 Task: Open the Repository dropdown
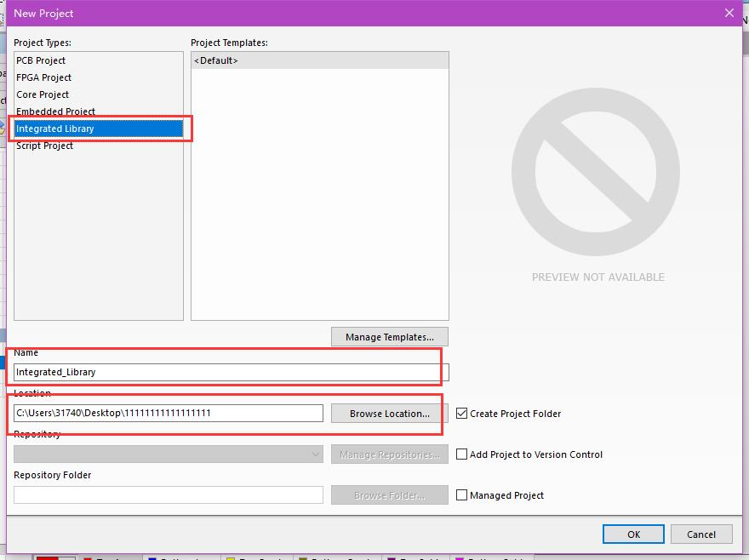tap(169, 454)
